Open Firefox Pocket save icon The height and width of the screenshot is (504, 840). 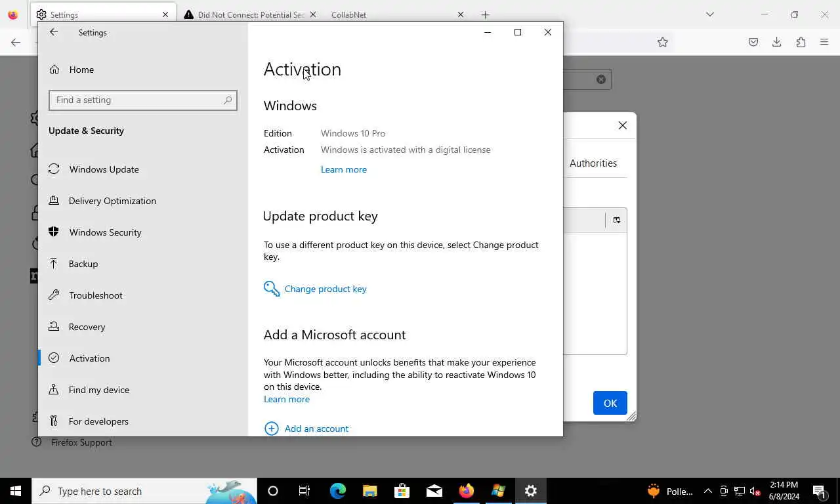(753, 42)
